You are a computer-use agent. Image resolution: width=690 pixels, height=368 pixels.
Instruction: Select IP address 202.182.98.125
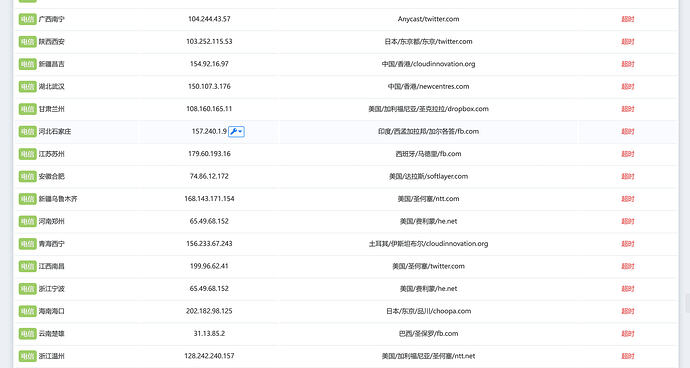tap(209, 311)
